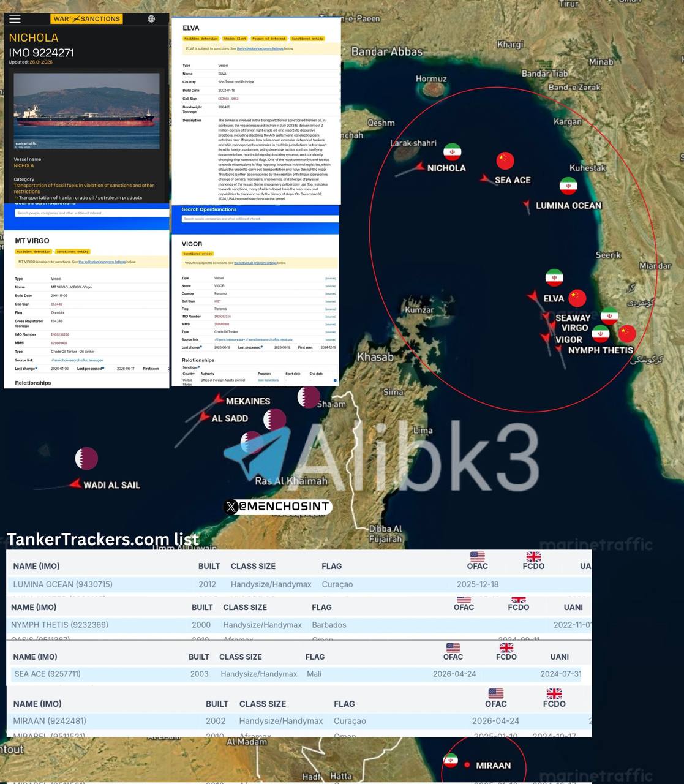
Task: Click the Bandar Abbas map label
Action: [386, 51]
